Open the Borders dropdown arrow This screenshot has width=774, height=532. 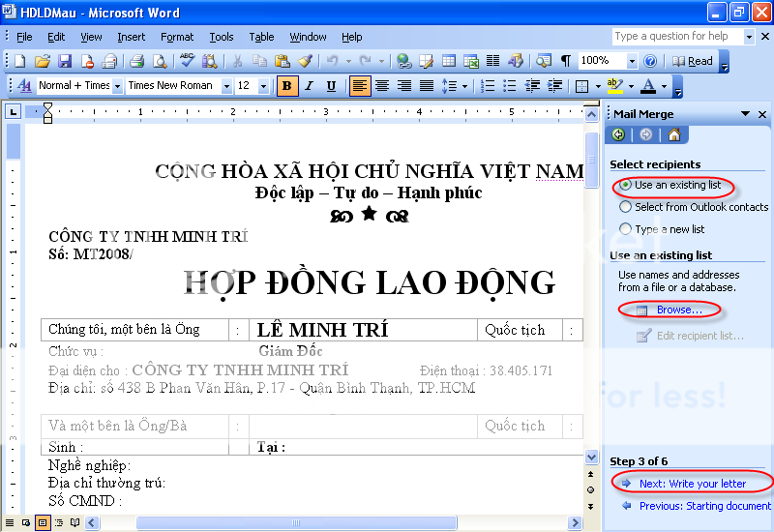[x=598, y=86]
